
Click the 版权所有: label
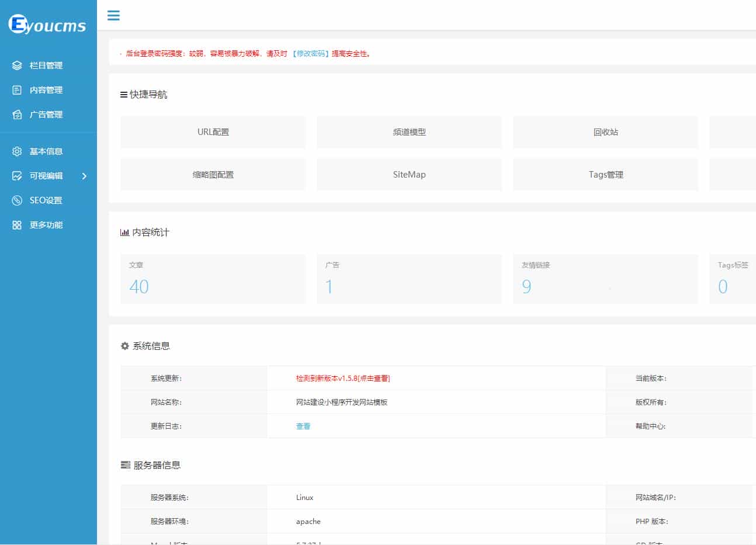[x=651, y=402]
